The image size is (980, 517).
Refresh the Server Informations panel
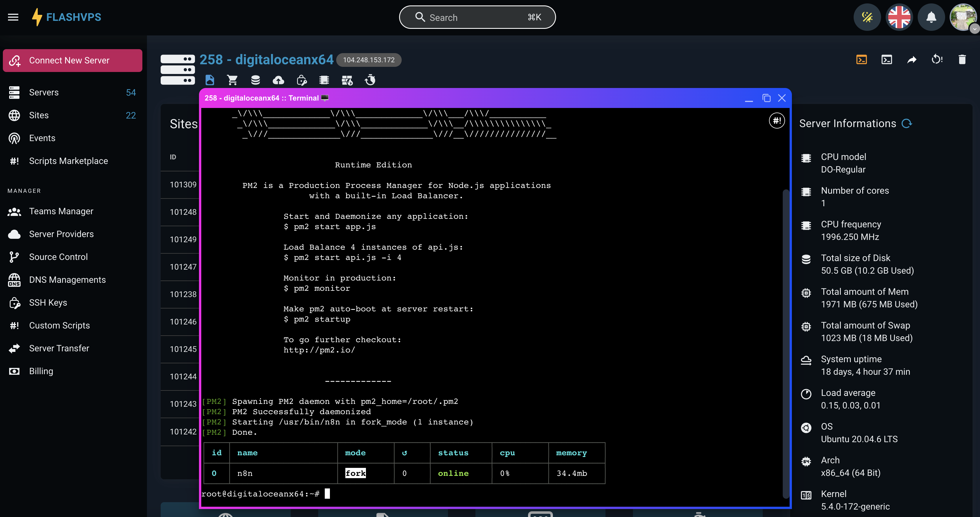point(907,124)
